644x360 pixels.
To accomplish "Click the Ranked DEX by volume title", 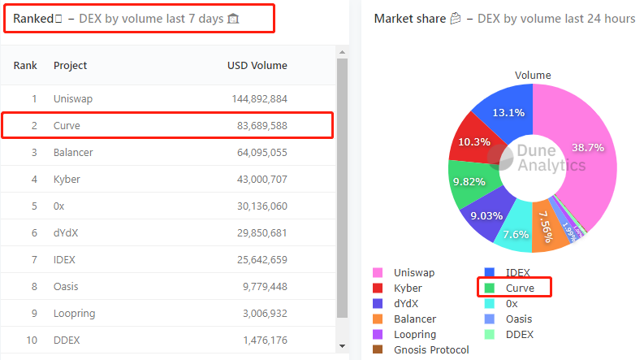I will point(126,19).
